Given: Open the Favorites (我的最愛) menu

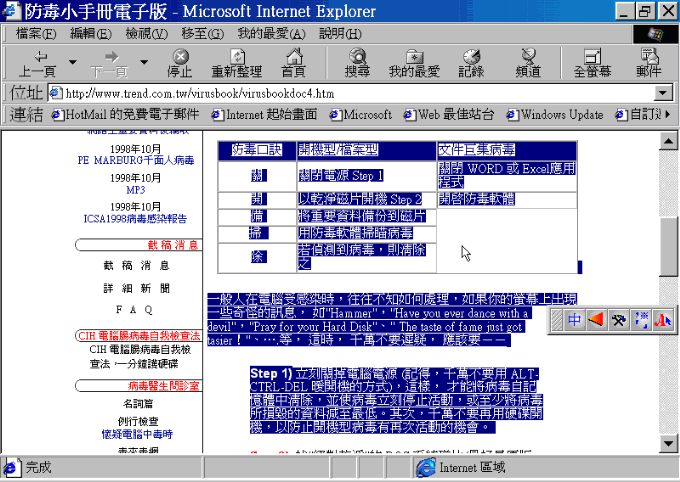Looking at the screenshot, I should point(271,34).
